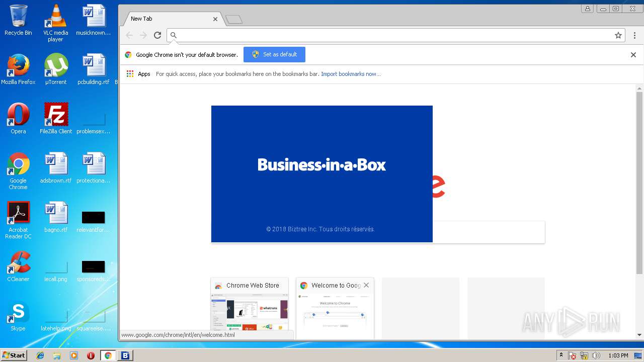Screen dimensions: 644x362
Task: Click the Set as default button
Action: 274,55
